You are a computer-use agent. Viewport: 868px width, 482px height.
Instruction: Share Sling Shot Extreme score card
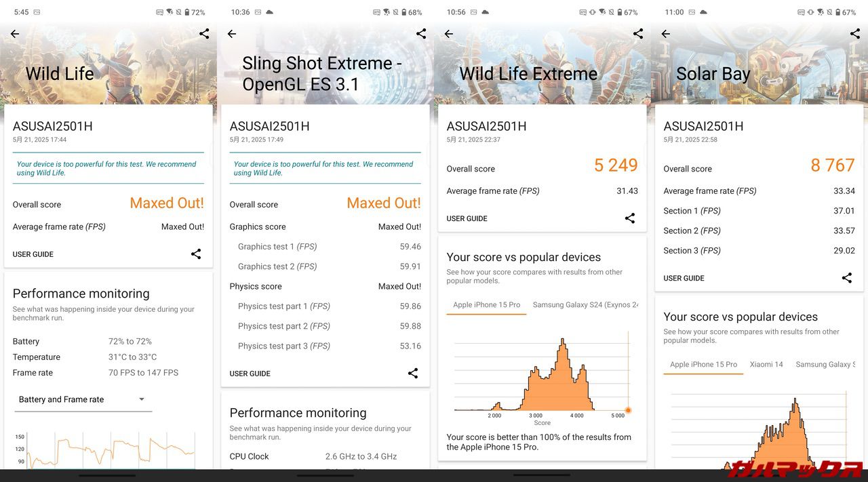(x=413, y=374)
